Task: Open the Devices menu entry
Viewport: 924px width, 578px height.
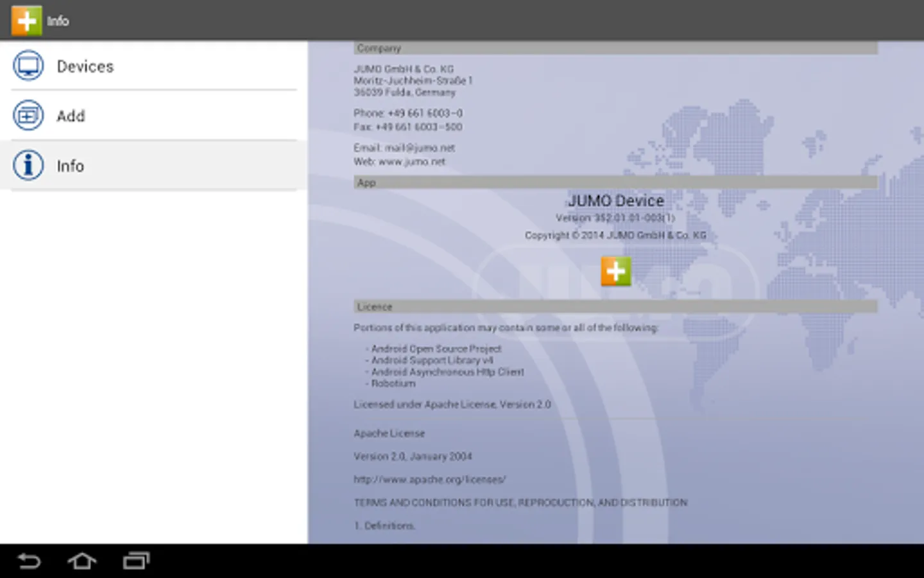Action: pyautogui.click(x=154, y=66)
